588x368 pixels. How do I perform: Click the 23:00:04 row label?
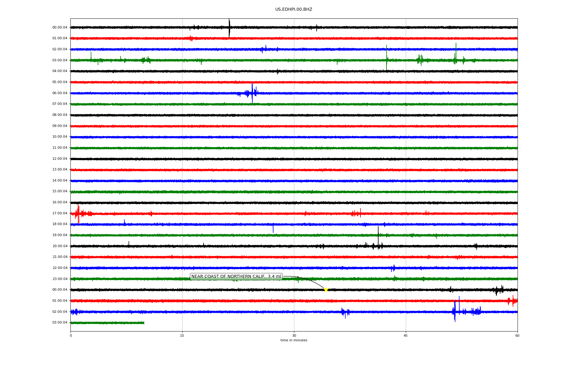coord(60,279)
